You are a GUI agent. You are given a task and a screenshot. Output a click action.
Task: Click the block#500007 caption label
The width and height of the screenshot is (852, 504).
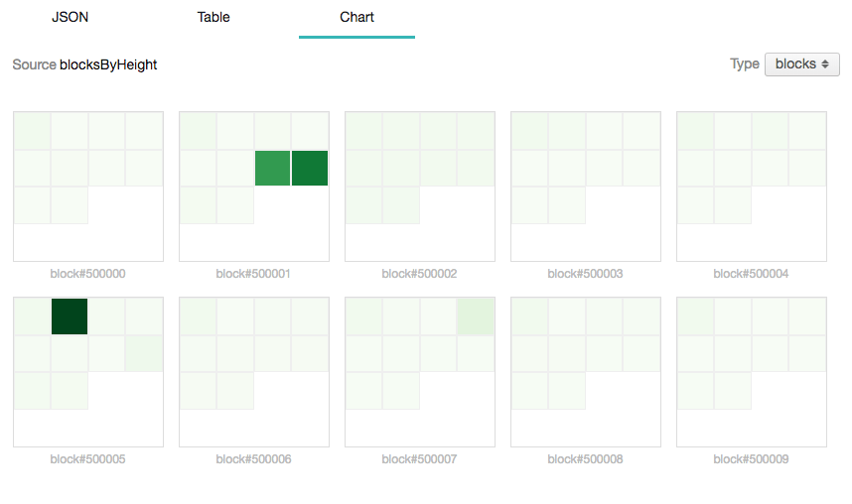419,459
